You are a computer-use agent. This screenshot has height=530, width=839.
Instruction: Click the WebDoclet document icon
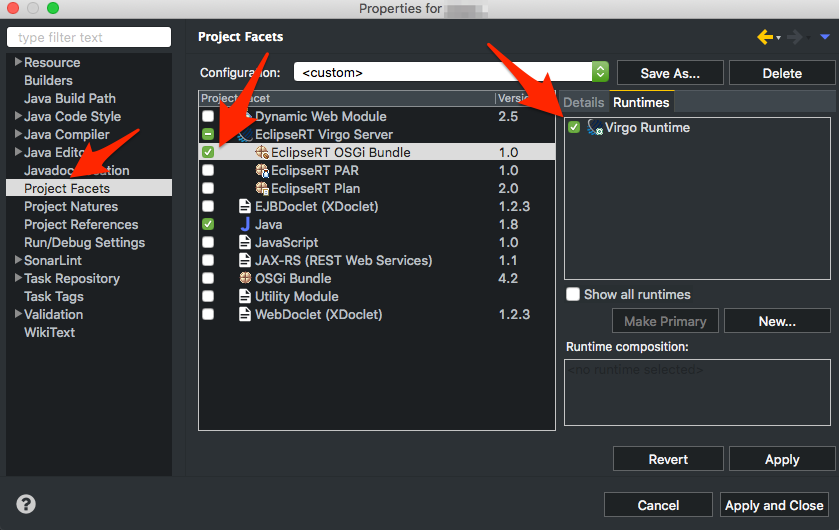[x=245, y=314]
